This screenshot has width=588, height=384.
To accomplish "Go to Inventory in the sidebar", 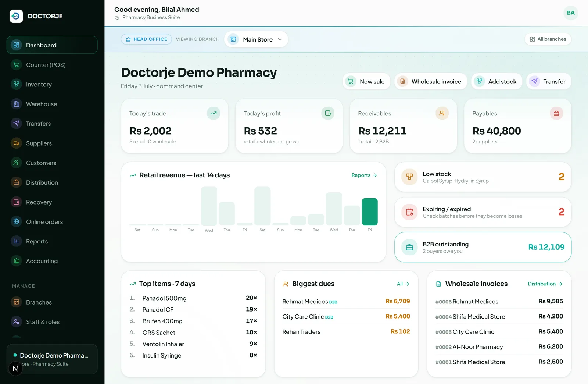I will (52, 84).
